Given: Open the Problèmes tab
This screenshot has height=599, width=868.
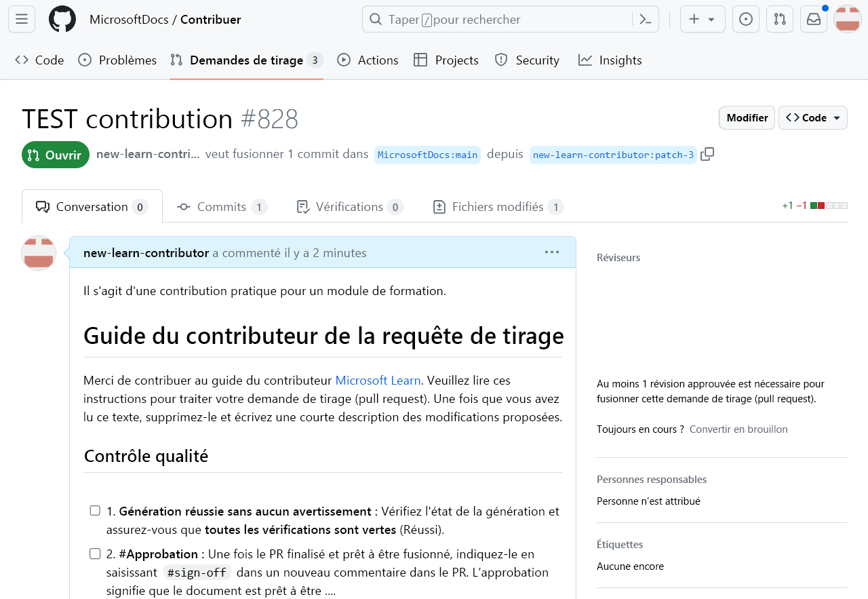Looking at the screenshot, I should click(x=117, y=60).
